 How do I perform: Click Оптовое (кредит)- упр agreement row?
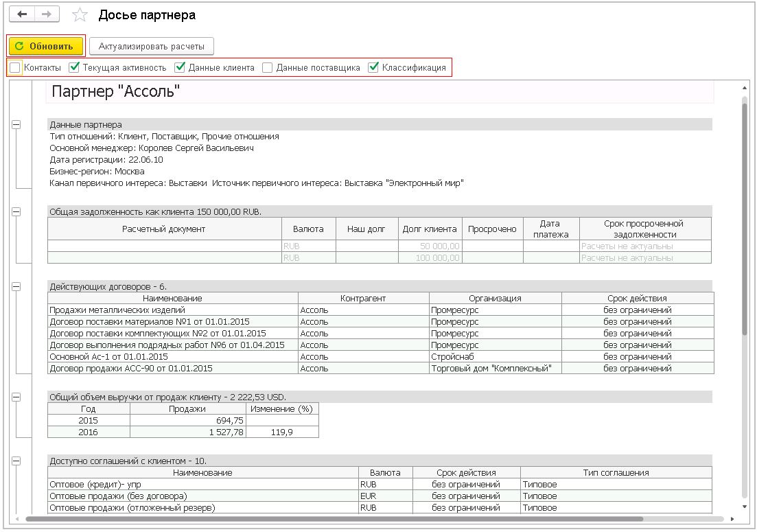[380, 484]
